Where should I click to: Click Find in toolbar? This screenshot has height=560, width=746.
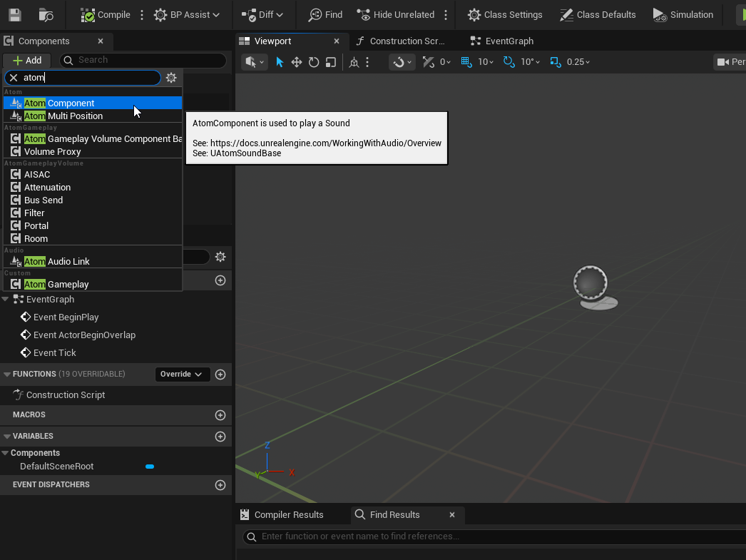[325, 15]
